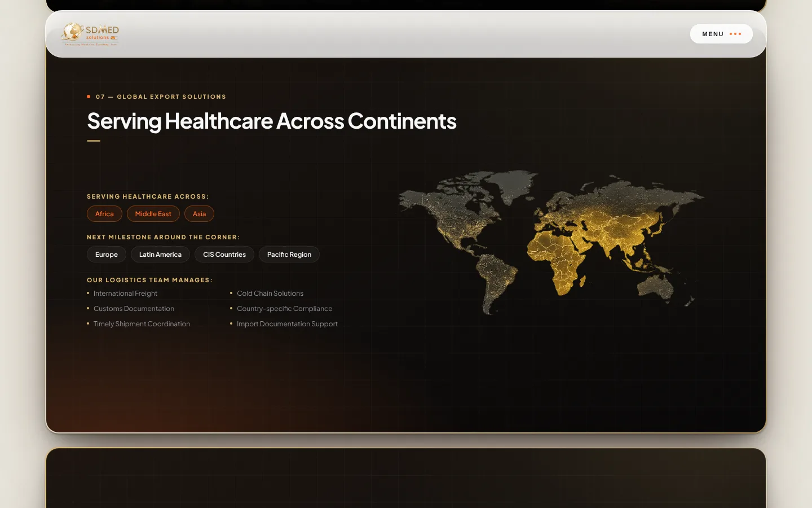812x508 pixels.
Task: Open the MENU button
Action: (x=721, y=34)
